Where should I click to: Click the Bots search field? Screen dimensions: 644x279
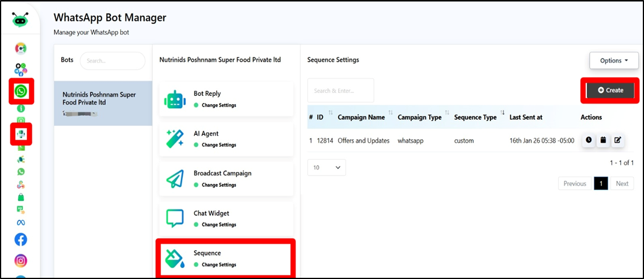[112, 61]
